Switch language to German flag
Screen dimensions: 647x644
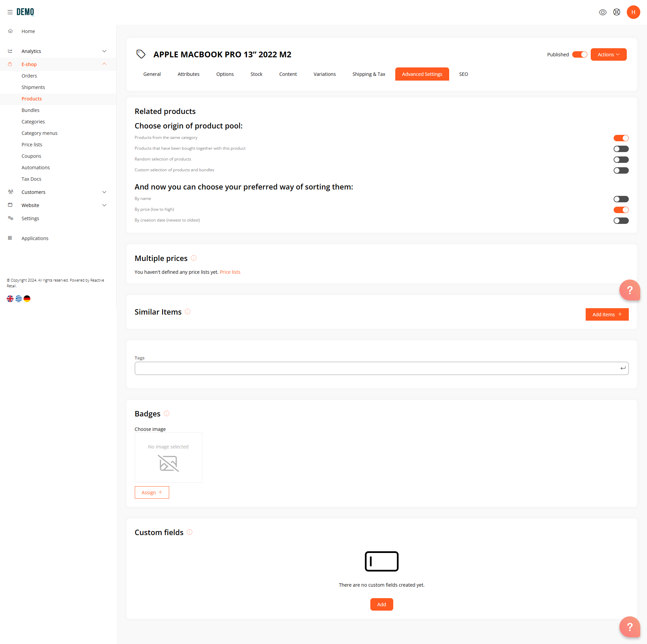tap(27, 298)
